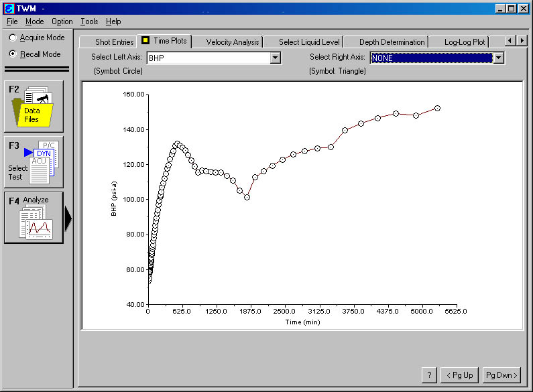Open the F4 Analyze section
This screenshot has height=392, width=533.
point(34,217)
